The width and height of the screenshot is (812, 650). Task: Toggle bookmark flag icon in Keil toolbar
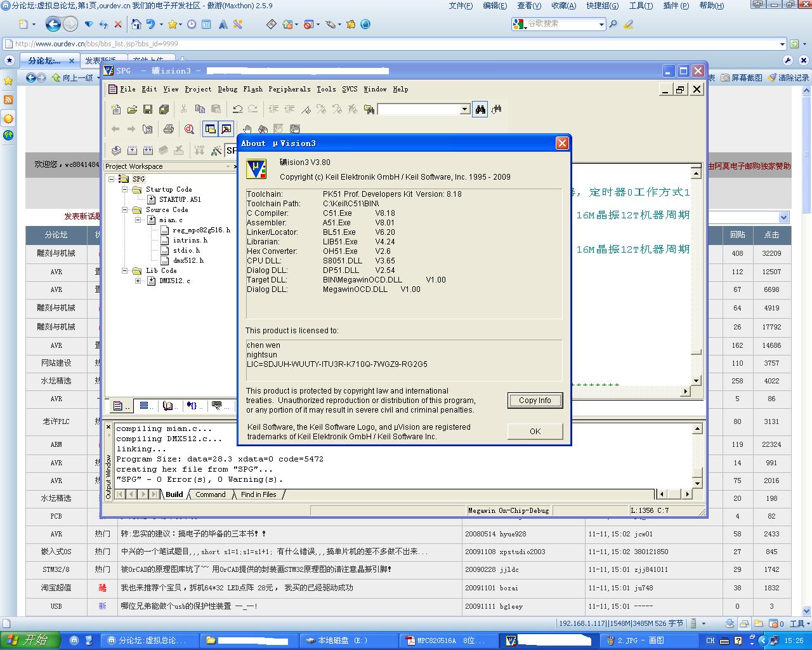tap(306, 109)
